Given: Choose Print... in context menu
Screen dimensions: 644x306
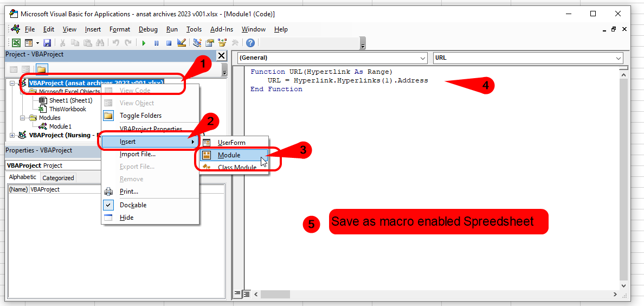Looking at the screenshot, I should point(150,191).
